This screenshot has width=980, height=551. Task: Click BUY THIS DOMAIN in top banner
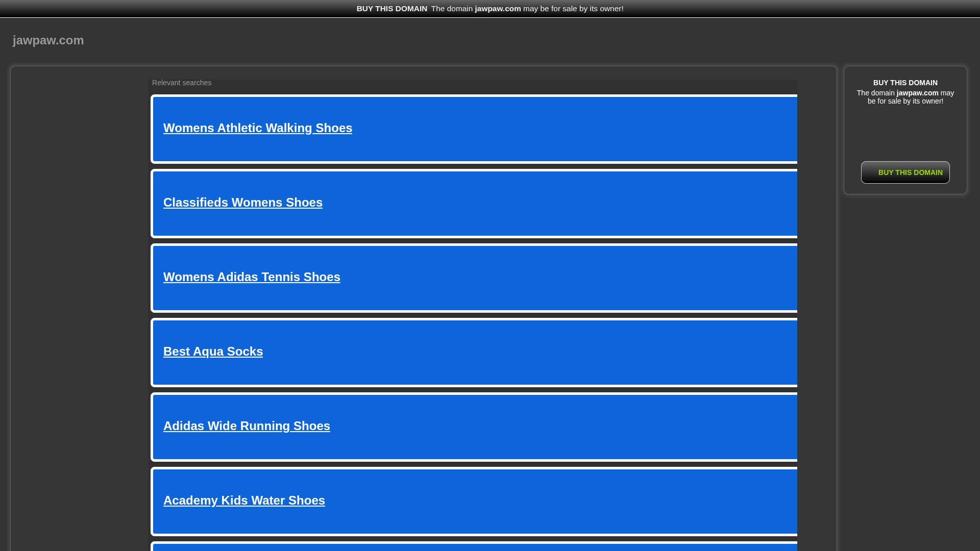(x=391, y=9)
